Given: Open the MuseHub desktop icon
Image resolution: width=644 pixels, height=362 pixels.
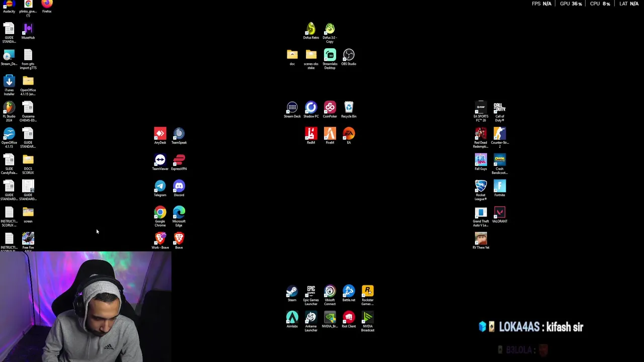Looking at the screenshot, I should pyautogui.click(x=28, y=31).
